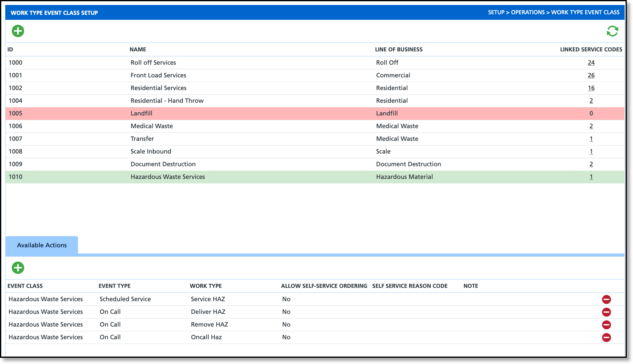The height and width of the screenshot is (364, 633).
Task: Select the Document Destruction event class
Action: [x=163, y=164]
